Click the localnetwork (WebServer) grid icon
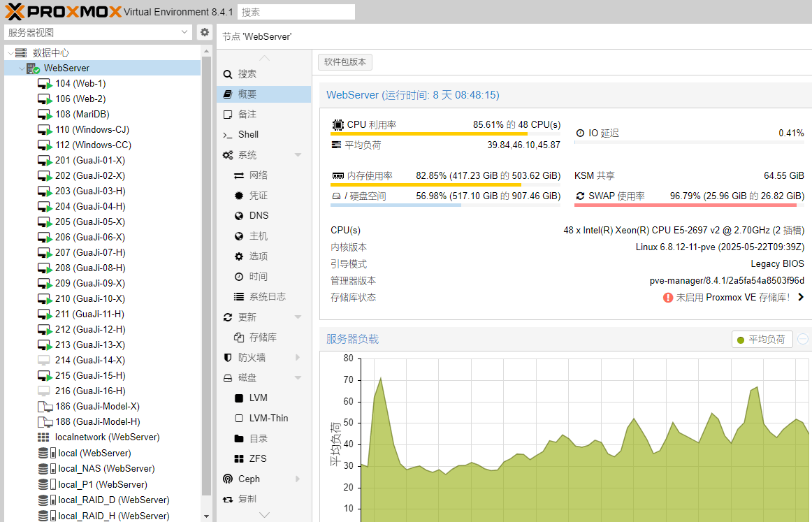This screenshot has height=522, width=812. click(43, 437)
